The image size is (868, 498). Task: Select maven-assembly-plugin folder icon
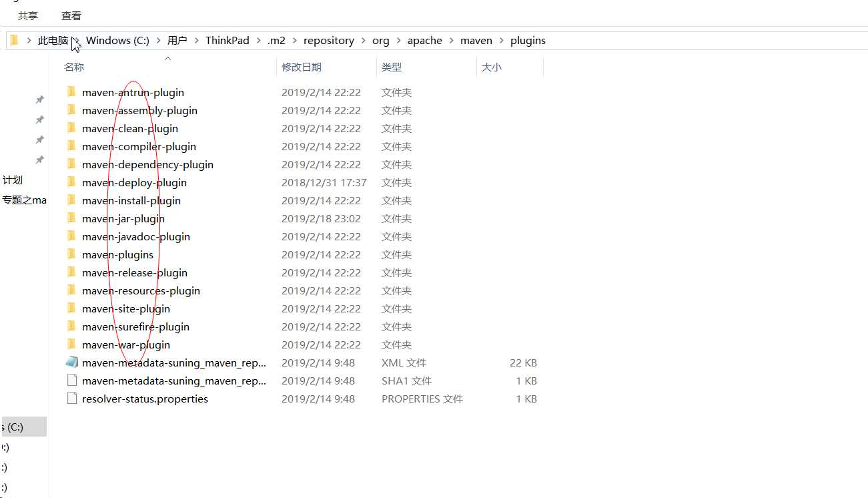coord(72,110)
